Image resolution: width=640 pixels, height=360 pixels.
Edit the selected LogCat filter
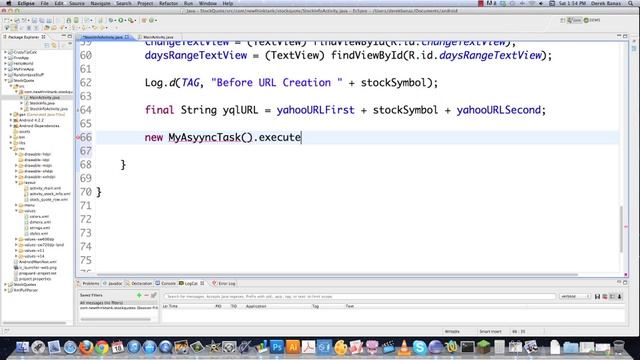coord(154,295)
